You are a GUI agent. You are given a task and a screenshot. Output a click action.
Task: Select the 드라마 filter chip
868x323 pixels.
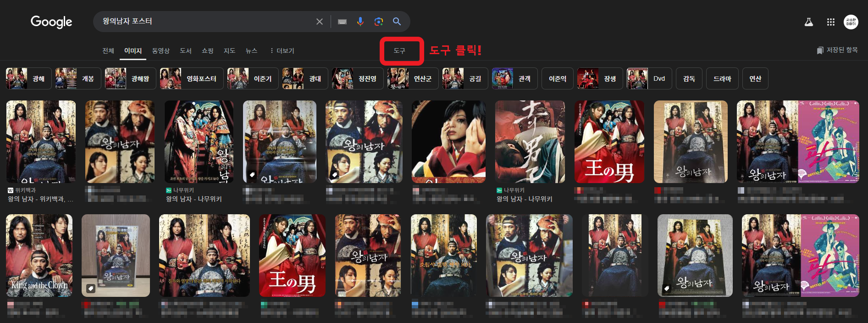click(722, 78)
